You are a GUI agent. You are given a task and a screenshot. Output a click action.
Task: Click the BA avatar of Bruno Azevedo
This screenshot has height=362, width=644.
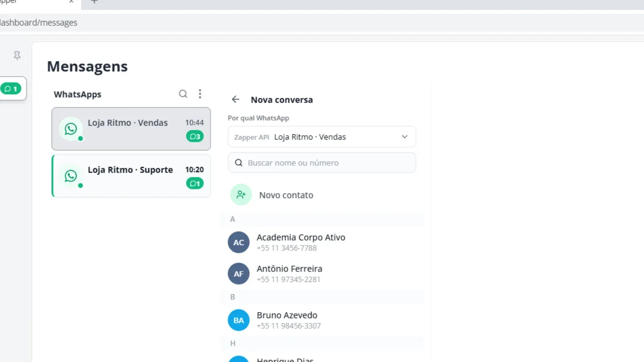pos(239,320)
